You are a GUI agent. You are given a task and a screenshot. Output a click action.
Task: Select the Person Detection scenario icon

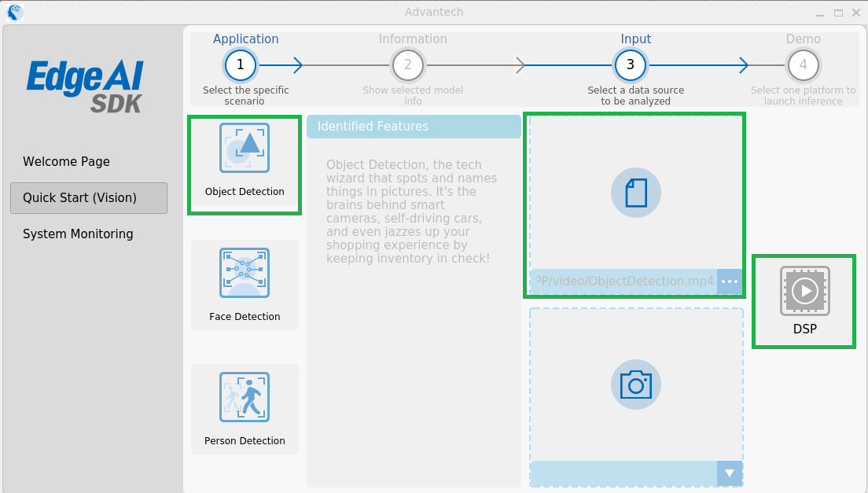(245, 396)
